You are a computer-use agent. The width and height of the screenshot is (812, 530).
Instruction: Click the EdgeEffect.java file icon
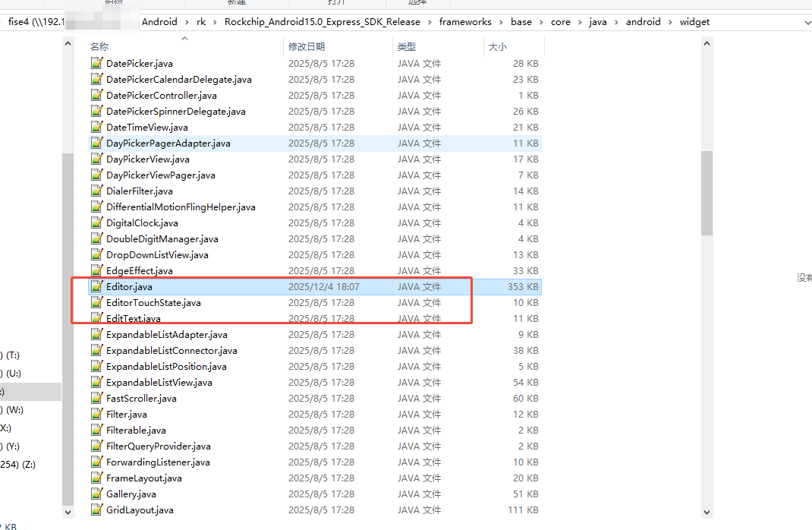[96, 270]
